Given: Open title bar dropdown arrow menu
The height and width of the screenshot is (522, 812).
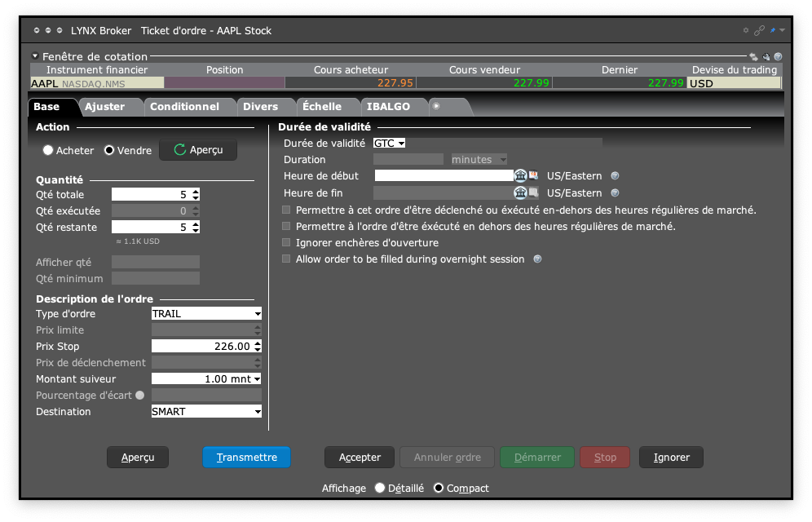Looking at the screenshot, I should tap(782, 30).
